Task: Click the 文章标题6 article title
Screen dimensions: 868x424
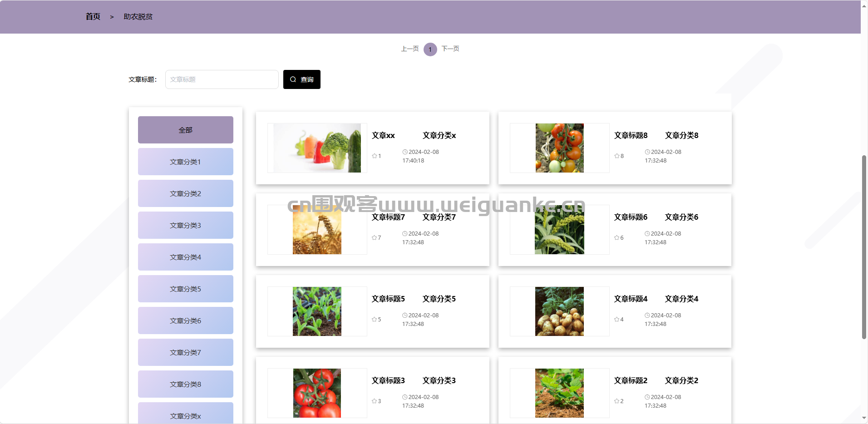Action: [x=631, y=217]
